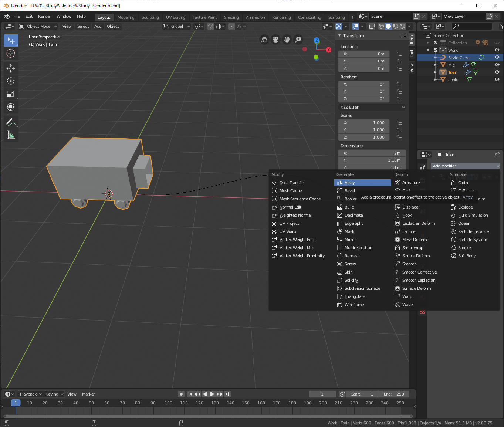Open the Add Modifier dropdown
This screenshot has height=427, width=504.
pyautogui.click(x=466, y=166)
